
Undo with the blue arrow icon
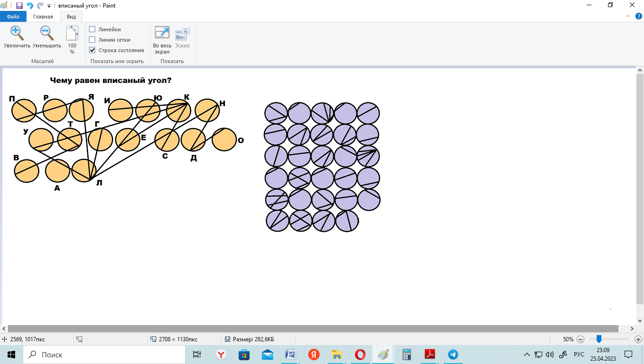point(30,6)
